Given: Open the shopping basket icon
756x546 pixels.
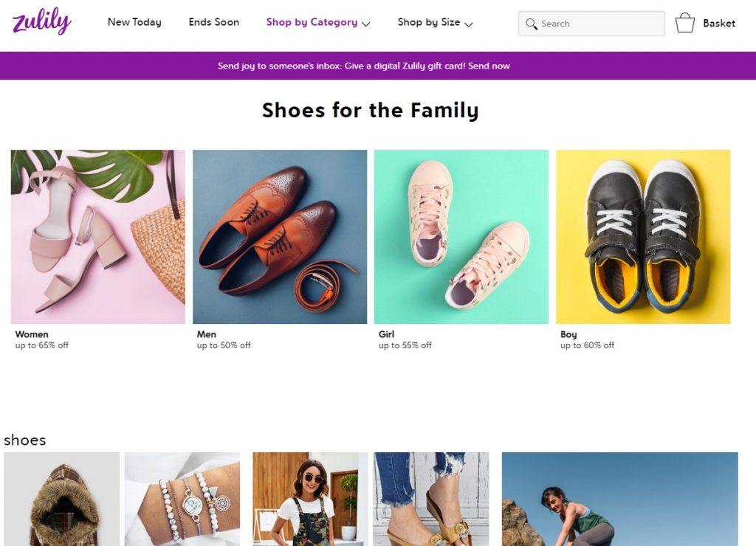Looking at the screenshot, I should [x=684, y=23].
